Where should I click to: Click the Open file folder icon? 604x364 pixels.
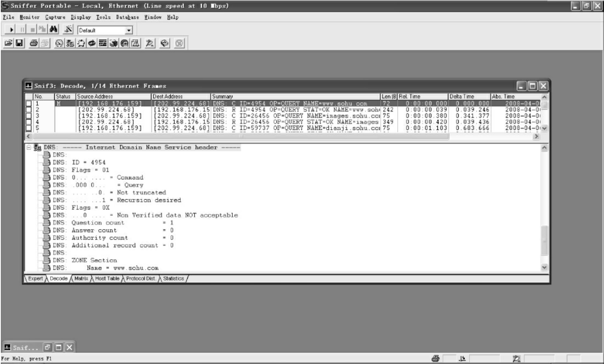point(9,43)
